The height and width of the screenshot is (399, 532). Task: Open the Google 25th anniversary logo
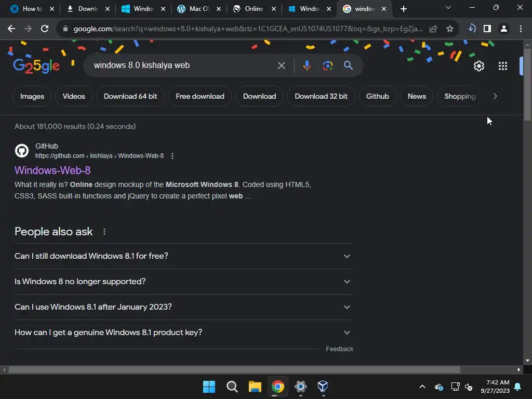36,65
